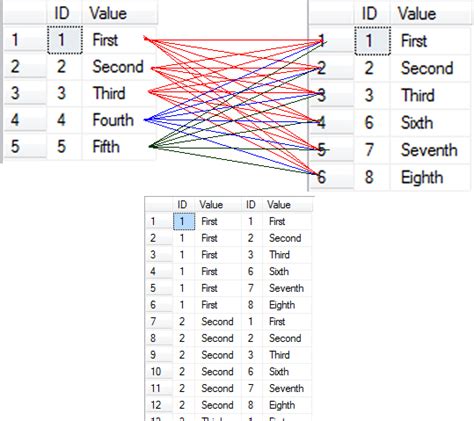The width and height of the screenshot is (474, 421).
Task: Select the ID column header in left table
Action: point(64,13)
